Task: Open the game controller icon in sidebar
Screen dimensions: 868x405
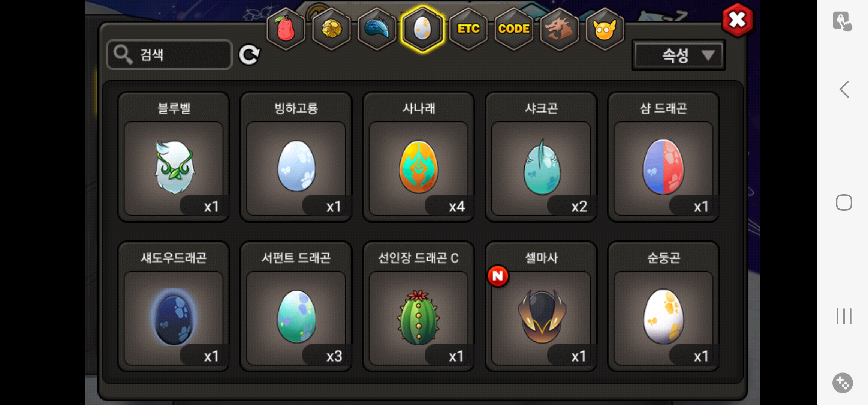Action: 843,382
